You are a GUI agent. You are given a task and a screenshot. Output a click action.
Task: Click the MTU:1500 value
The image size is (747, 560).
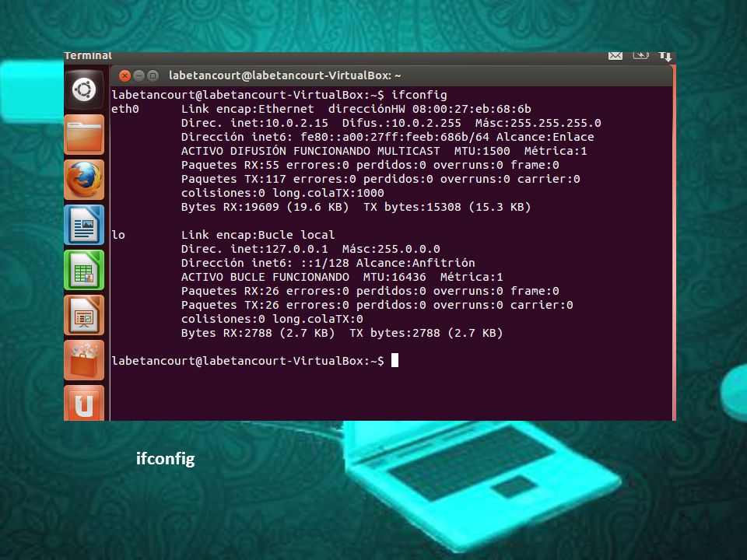482,151
